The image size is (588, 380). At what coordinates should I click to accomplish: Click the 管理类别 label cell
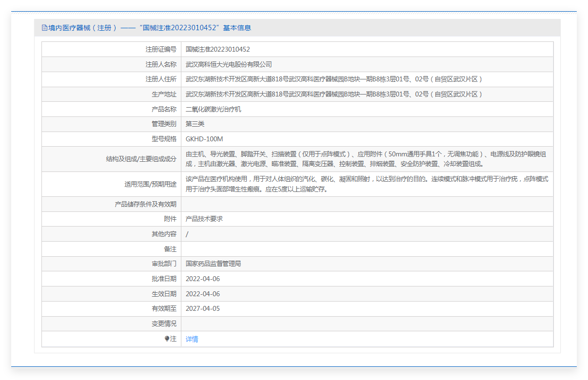(112, 124)
